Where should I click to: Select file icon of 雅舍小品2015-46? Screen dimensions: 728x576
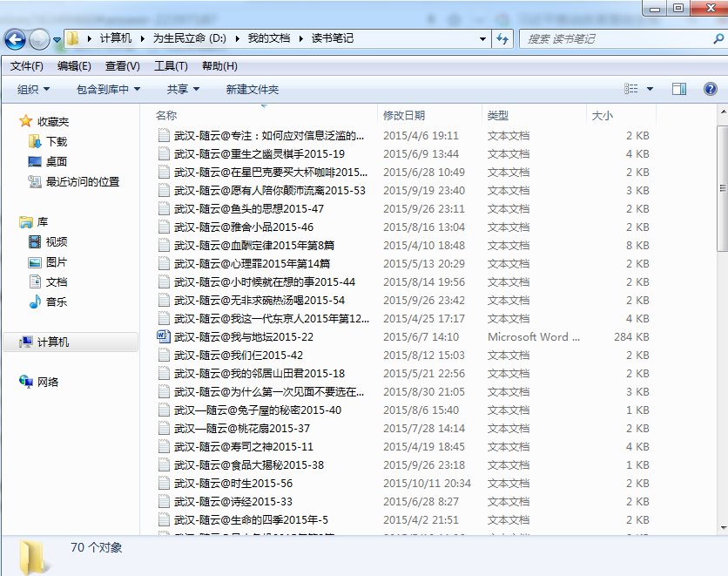[x=164, y=227]
